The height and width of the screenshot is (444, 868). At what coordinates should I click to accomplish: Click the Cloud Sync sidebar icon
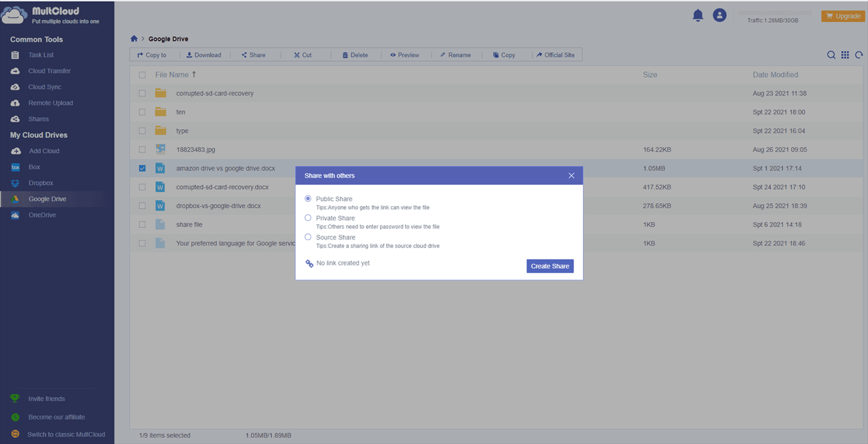coord(15,87)
